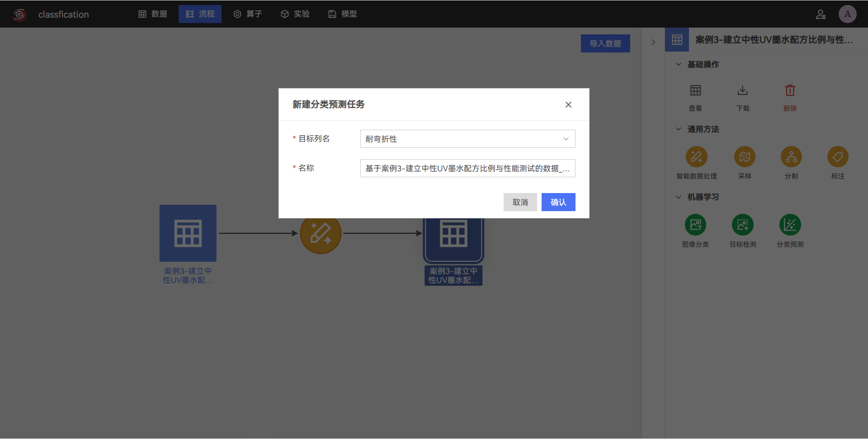
Task: Open the 算子 tab
Action: pos(248,14)
